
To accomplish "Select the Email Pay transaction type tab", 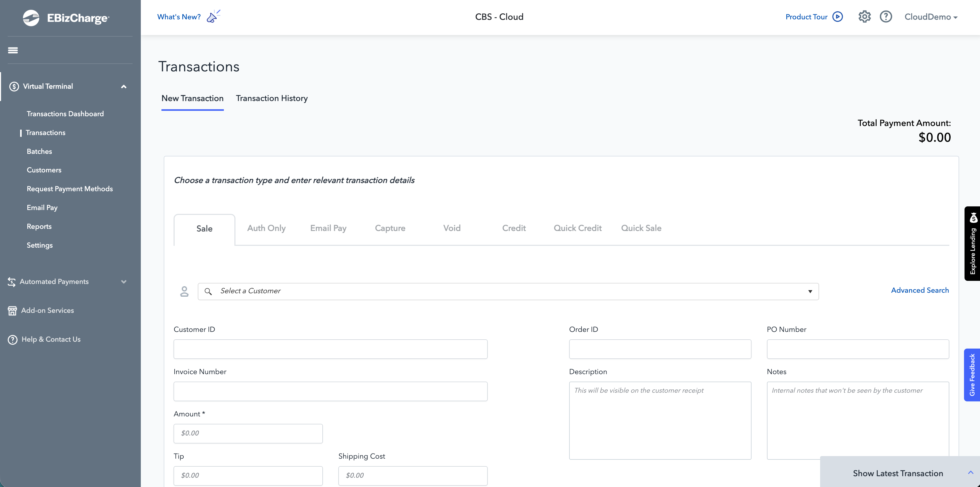I will point(328,228).
